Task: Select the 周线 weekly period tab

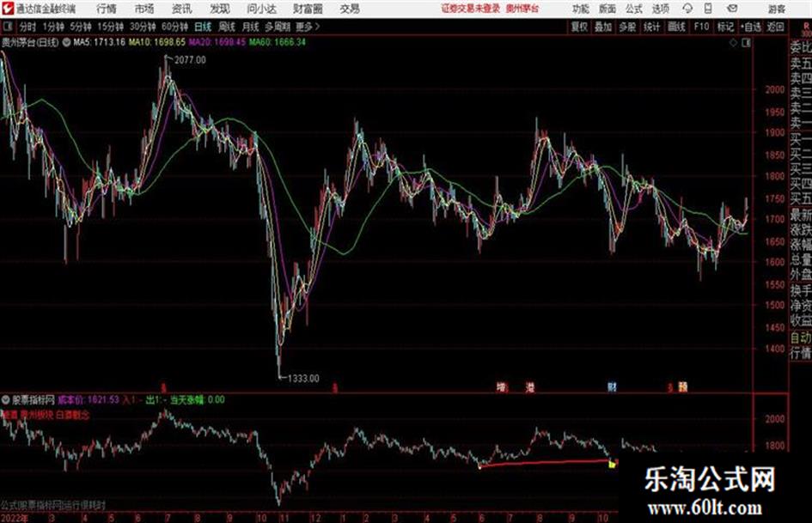Action: coord(227,27)
